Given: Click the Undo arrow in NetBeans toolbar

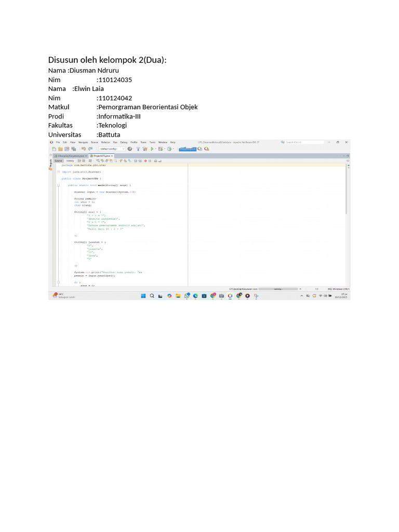Looking at the screenshot, I should (84, 149).
